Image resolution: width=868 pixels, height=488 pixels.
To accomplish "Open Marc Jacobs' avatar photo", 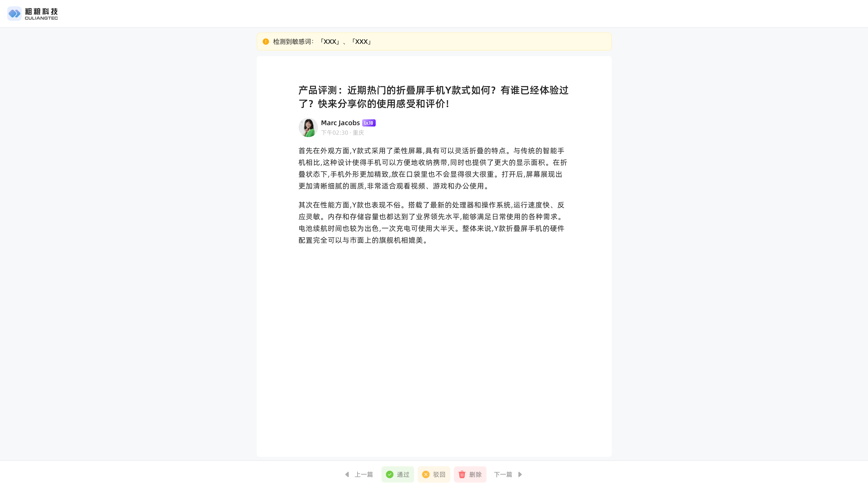I will pyautogui.click(x=308, y=127).
